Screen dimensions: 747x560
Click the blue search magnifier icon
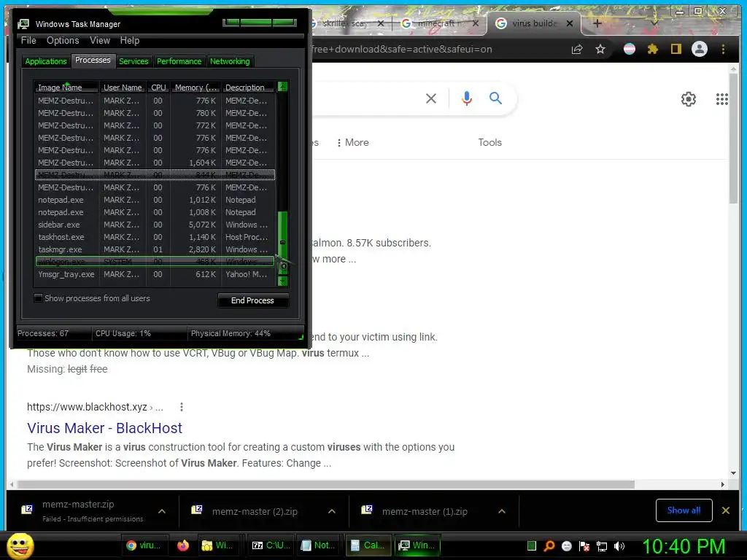click(495, 98)
